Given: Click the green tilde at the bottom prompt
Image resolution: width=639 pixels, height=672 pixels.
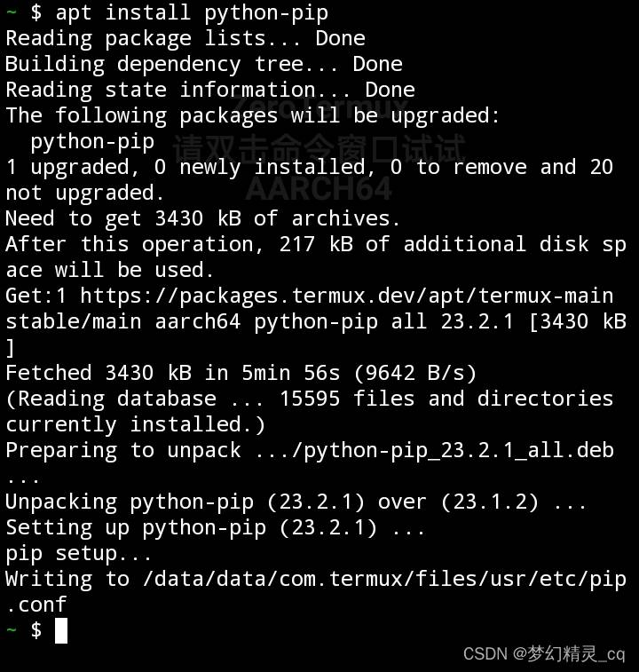Looking at the screenshot, I should [x=12, y=629].
